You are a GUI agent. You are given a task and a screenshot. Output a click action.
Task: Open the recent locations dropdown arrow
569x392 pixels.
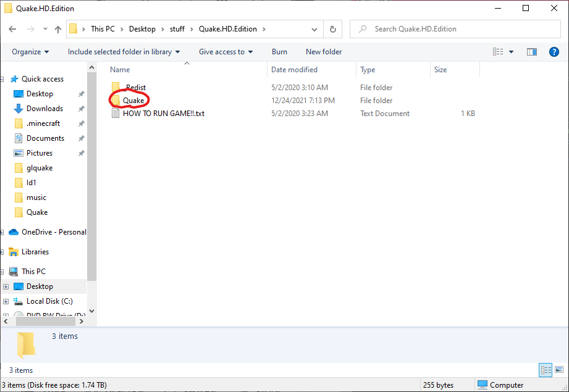[x=45, y=29]
